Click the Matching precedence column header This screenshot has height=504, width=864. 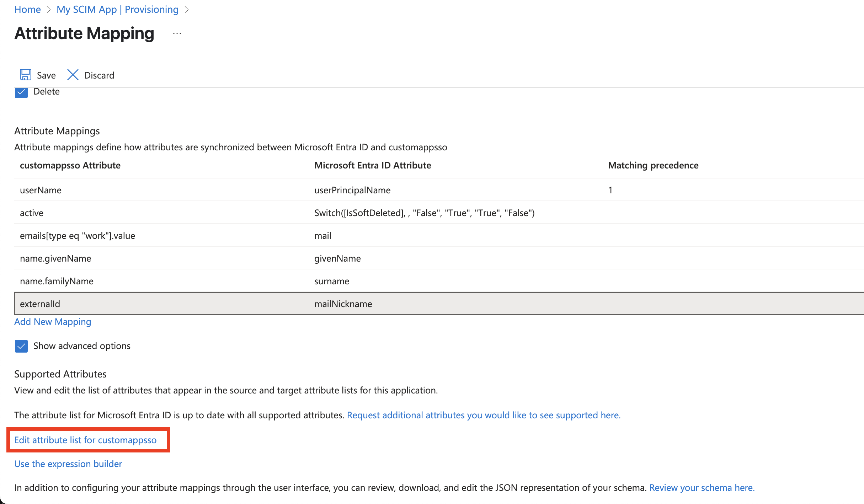pos(653,165)
